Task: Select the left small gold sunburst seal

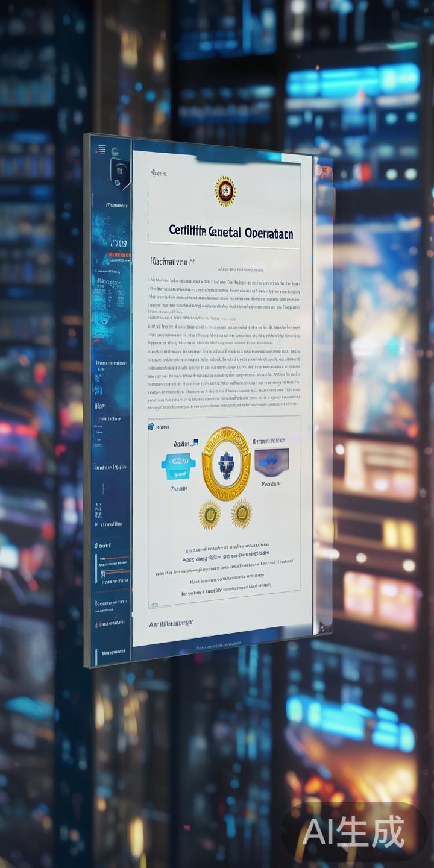Action: (209, 515)
